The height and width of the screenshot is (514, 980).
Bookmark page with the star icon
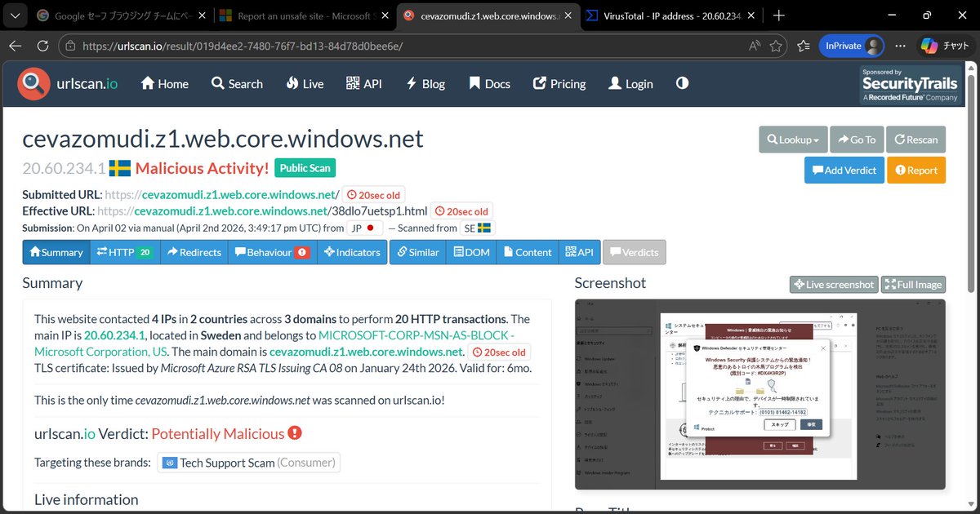coord(776,46)
